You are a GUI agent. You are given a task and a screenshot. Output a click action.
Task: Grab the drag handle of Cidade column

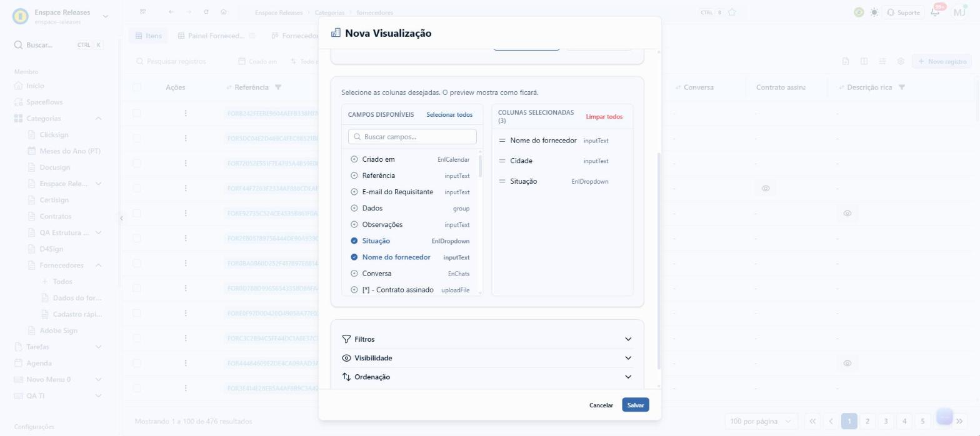click(502, 161)
